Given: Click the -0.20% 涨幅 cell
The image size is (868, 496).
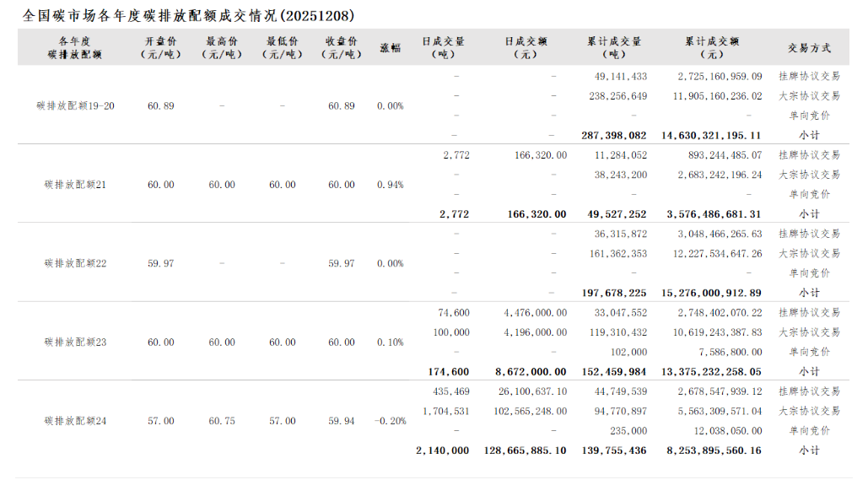Looking at the screenshot, I should tap(389, 421).
